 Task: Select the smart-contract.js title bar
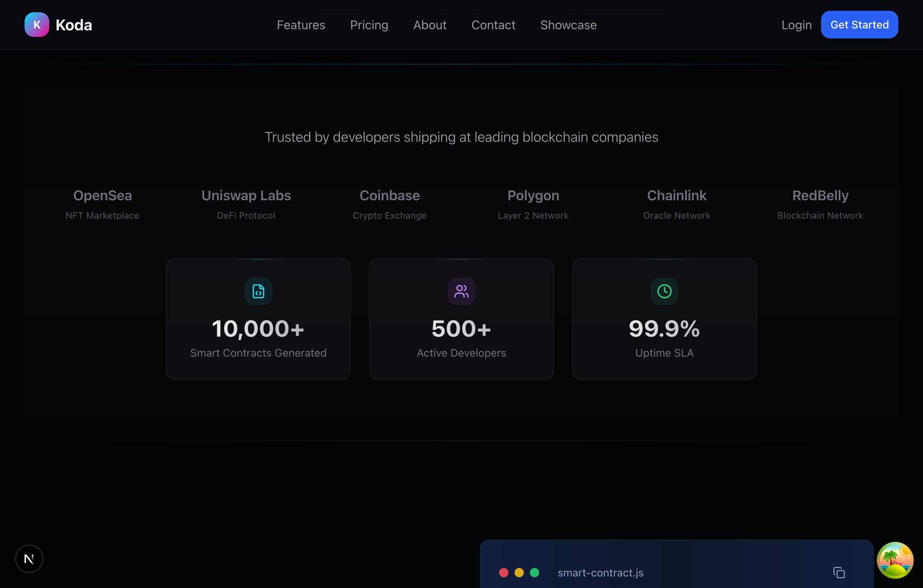tap(600, 573)
